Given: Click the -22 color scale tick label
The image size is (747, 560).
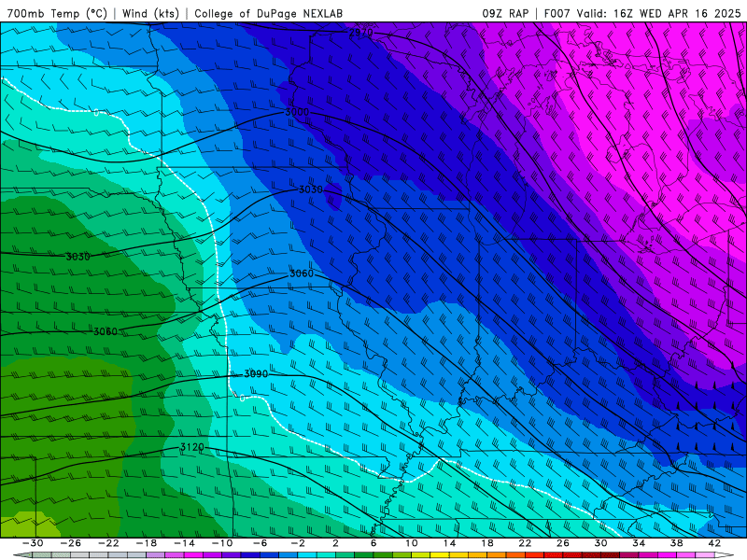Looking at the screenshot, I should (x=108, y=543).
